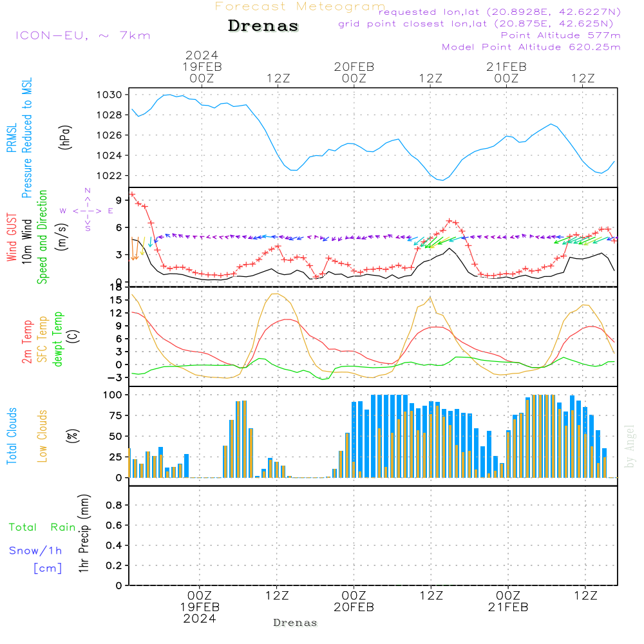The height and width of the screenshot is (644, 644).
Task: Click the Snow/1h legend label
Action: point(35,551)
